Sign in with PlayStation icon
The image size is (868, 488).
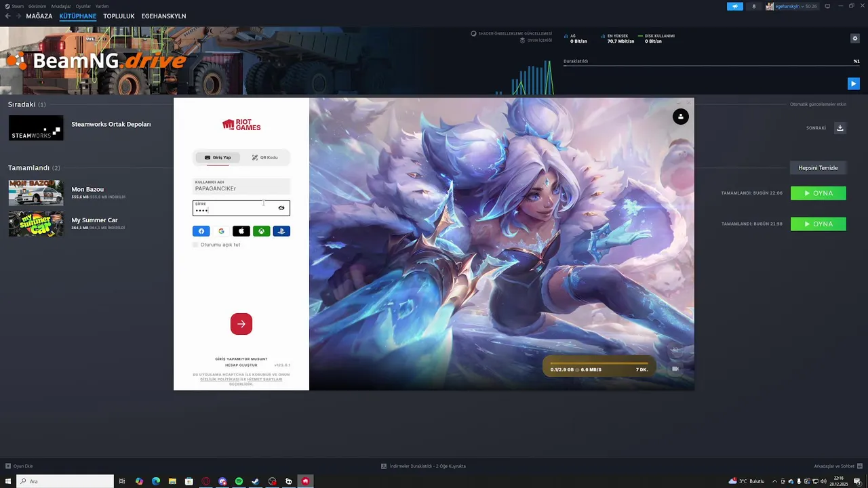281,231
